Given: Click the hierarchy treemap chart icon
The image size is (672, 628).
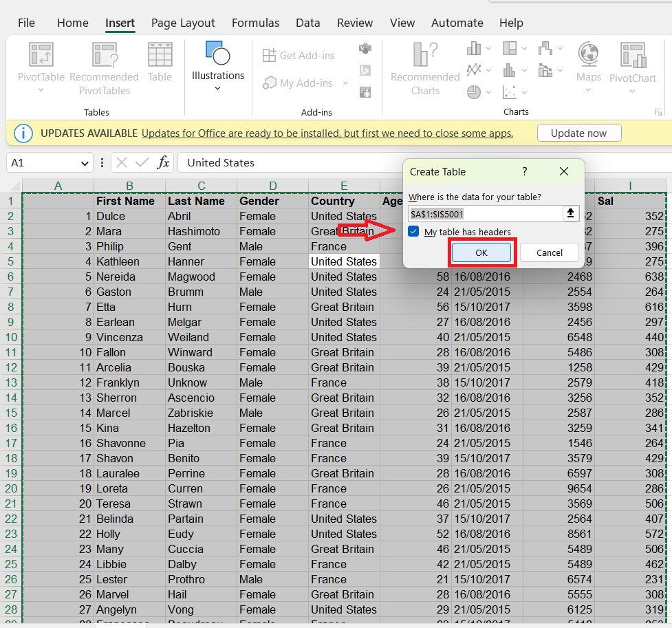Looking at the screenshot, I should (x=510, y=48).
